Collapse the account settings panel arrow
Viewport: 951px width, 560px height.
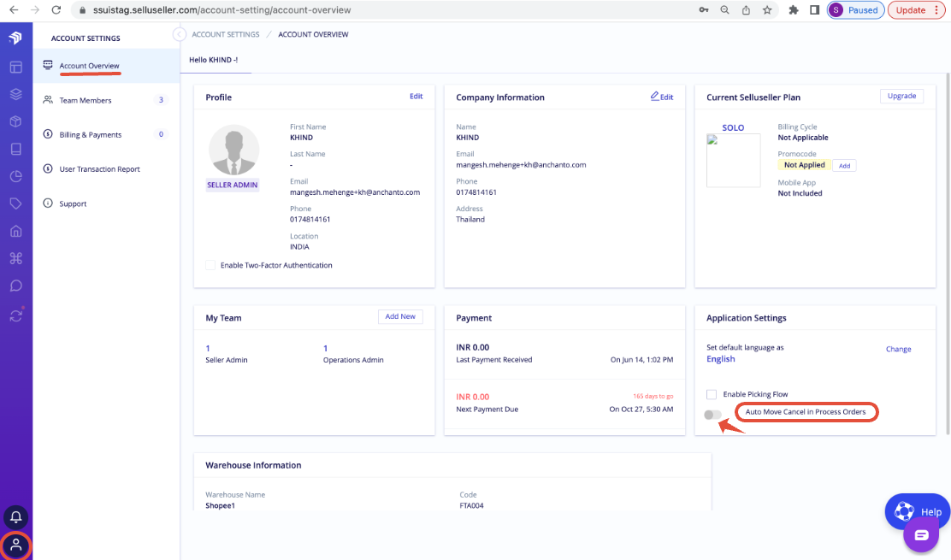[179, 34]
